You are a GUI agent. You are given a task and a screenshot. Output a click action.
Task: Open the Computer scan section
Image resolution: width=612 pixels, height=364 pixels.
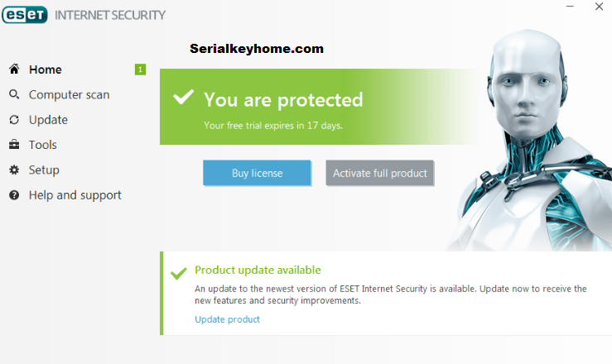pos(69,94)
